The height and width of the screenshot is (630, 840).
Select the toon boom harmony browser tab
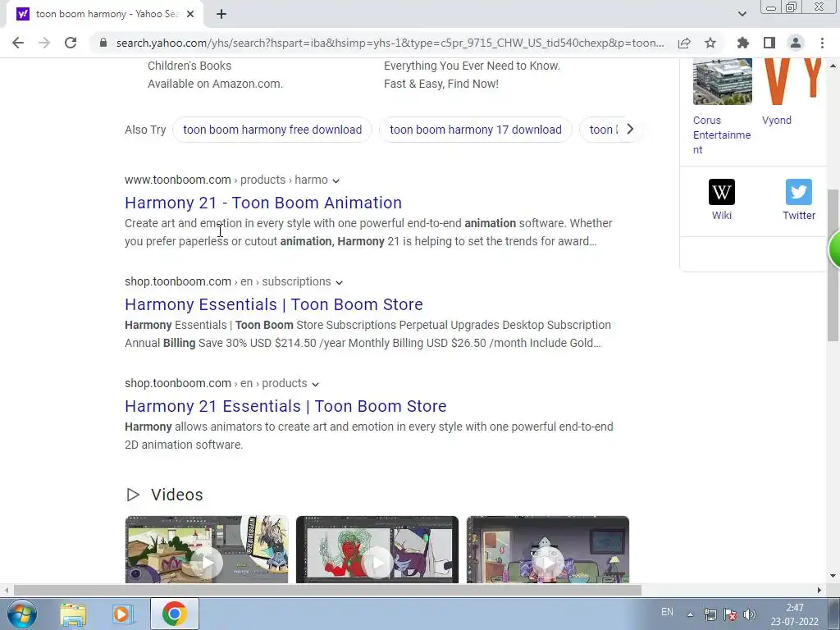pos(104,14)
